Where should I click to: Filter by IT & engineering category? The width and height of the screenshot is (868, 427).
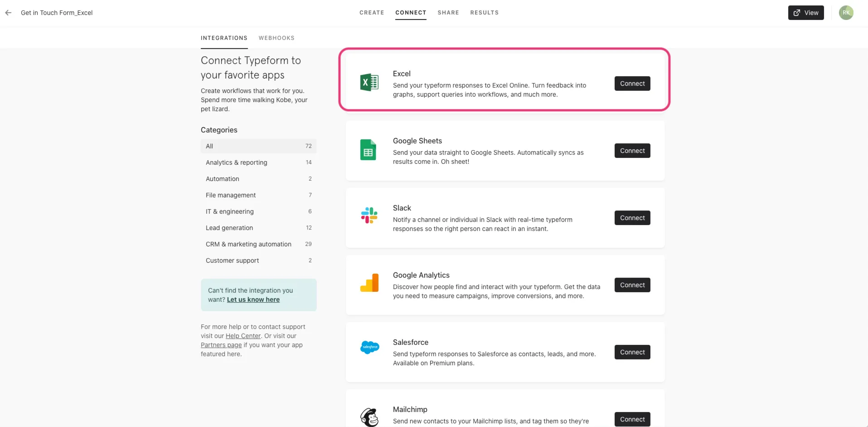[258, 211]
